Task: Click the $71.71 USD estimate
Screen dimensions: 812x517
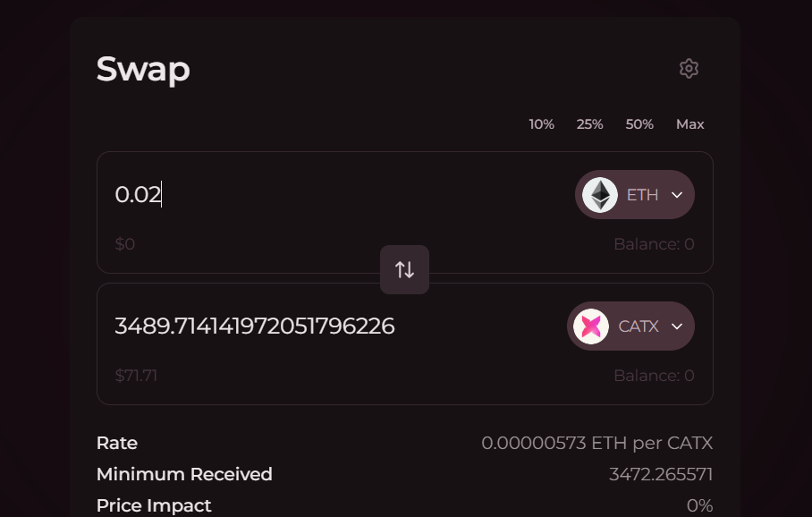Action: (x=136, y=376)
